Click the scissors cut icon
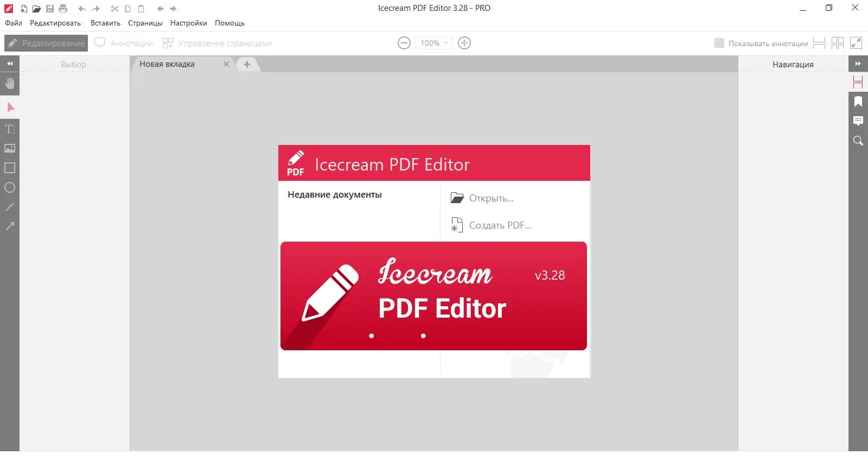 pyautogui.click(x=114, y=9)
